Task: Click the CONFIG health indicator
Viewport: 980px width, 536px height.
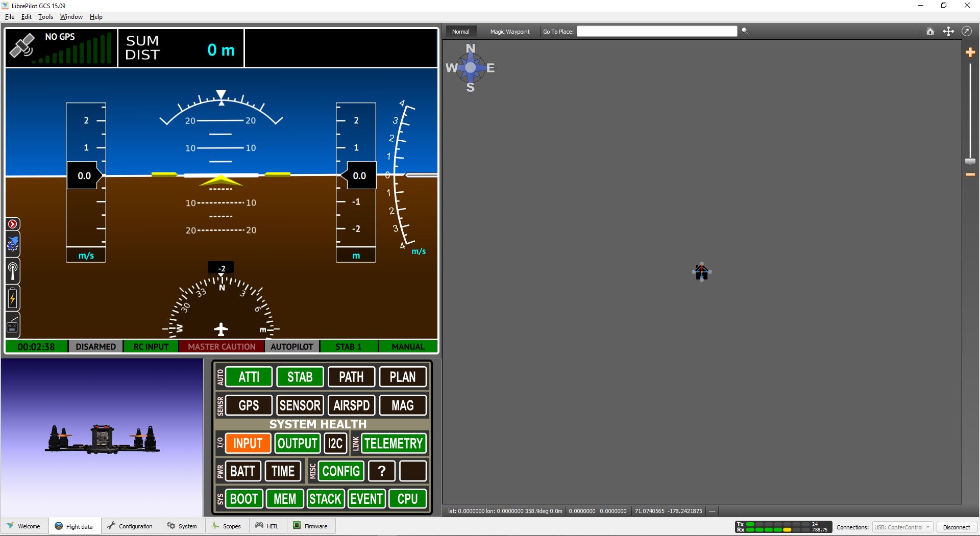Action: pyautogui.click(x=341, y=471)
